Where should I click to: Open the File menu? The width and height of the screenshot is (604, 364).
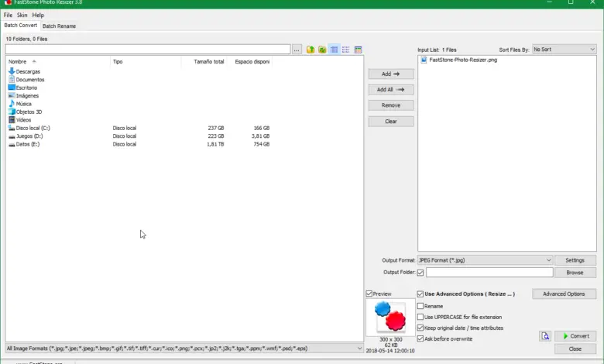coord(8,15)
